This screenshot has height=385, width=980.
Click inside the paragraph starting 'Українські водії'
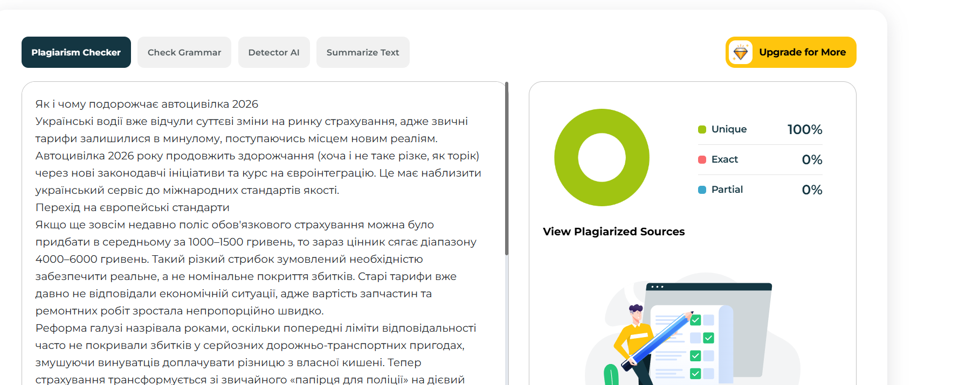coord(252,130)
